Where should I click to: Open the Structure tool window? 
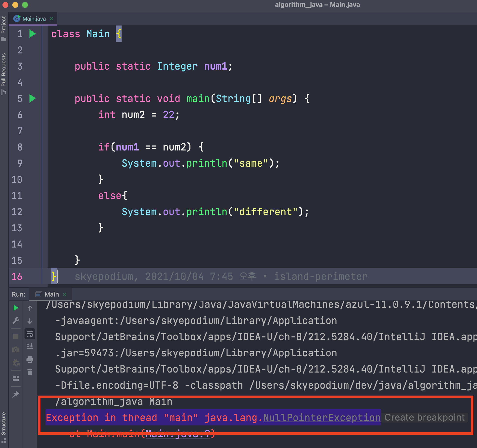pyautogui.click(x=4, y=428)
